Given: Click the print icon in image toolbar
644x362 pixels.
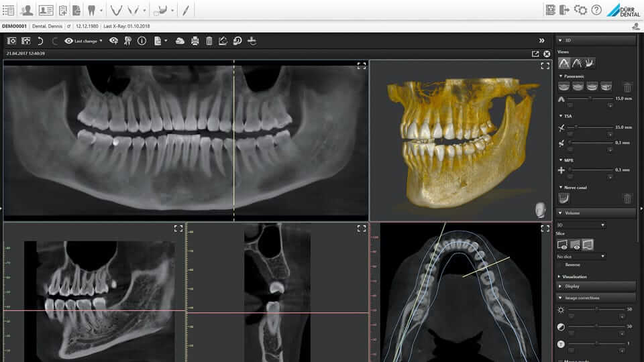Looking at the screenshot, I should tap(195, 41).
